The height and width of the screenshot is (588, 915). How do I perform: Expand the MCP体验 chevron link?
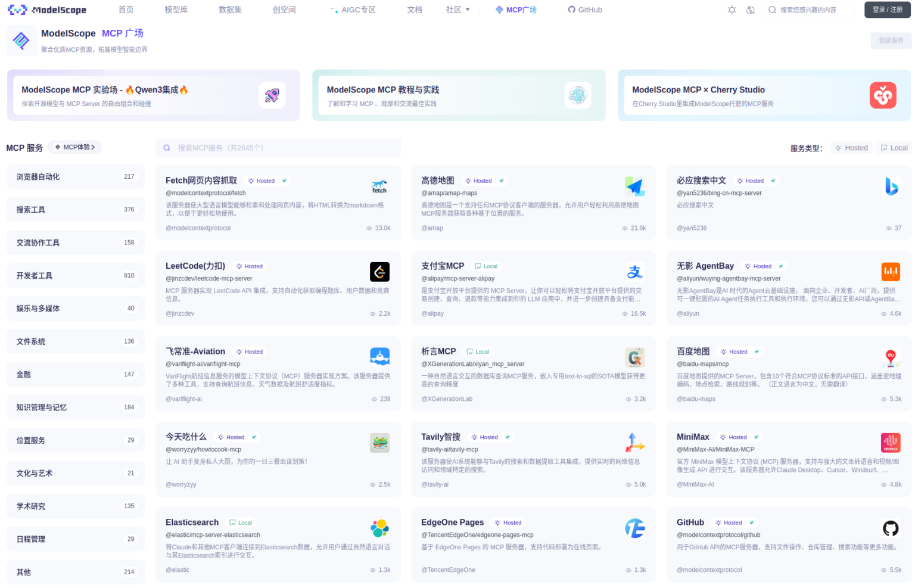(x=74, y=147)
